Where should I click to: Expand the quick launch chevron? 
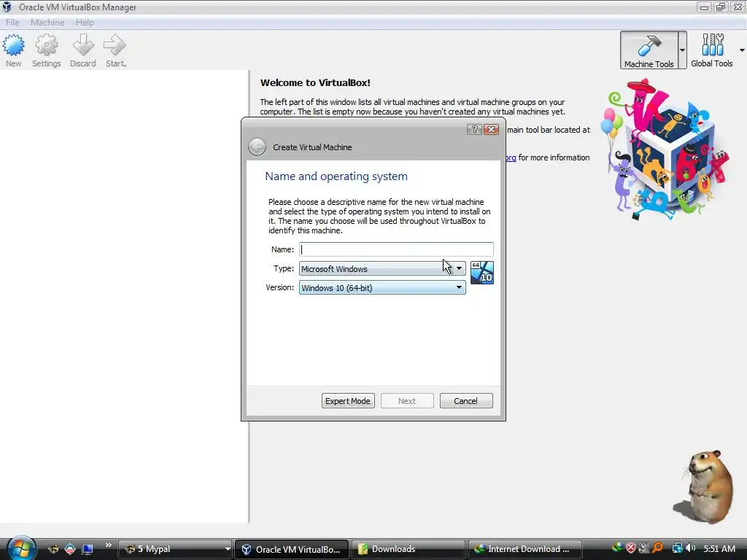[109, 545]
